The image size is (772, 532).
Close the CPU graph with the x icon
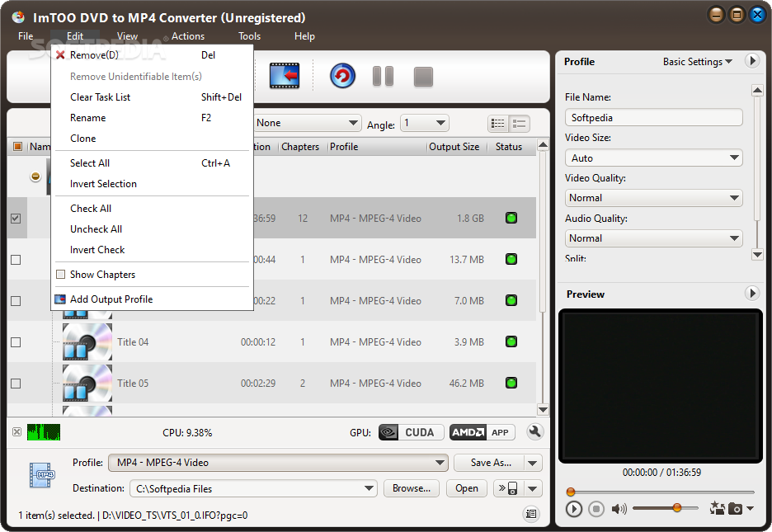tap(16, 431)
